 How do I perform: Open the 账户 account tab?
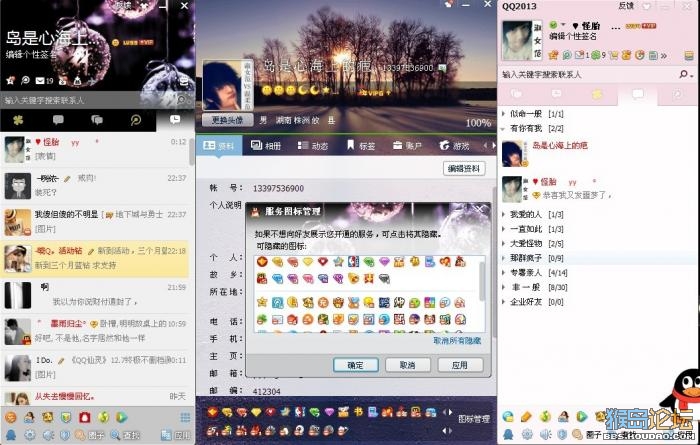pyautogui.click(x=407, y=146)
